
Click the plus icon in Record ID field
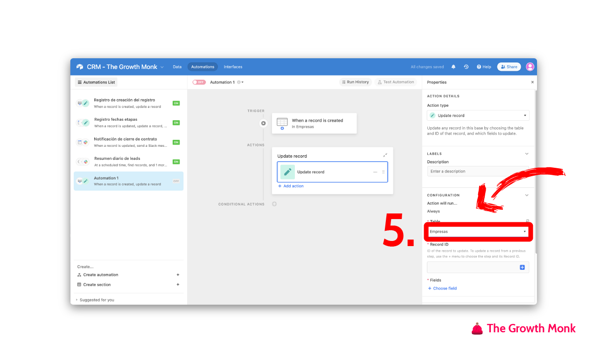522,267
